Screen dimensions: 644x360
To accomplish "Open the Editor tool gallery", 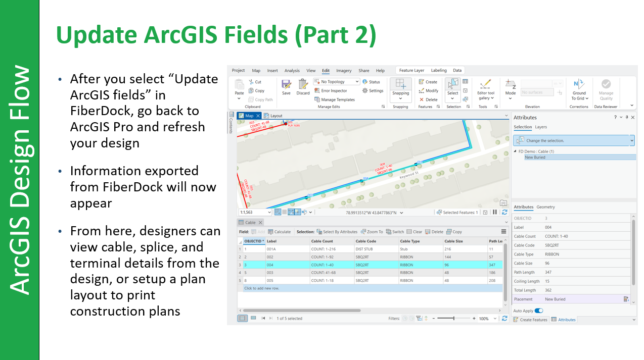I will point(486,89).
